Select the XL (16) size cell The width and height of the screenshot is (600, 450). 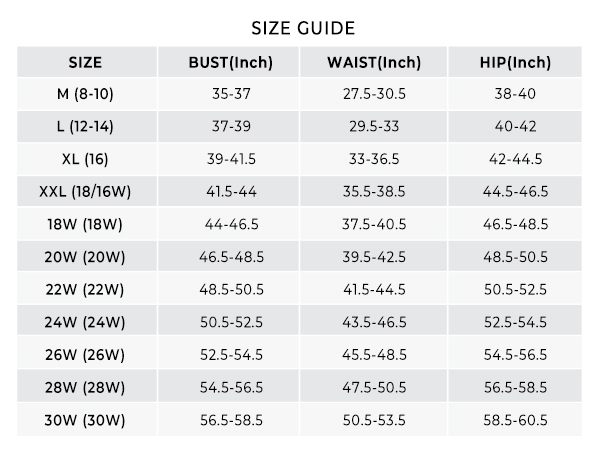(x=85, y=159)
